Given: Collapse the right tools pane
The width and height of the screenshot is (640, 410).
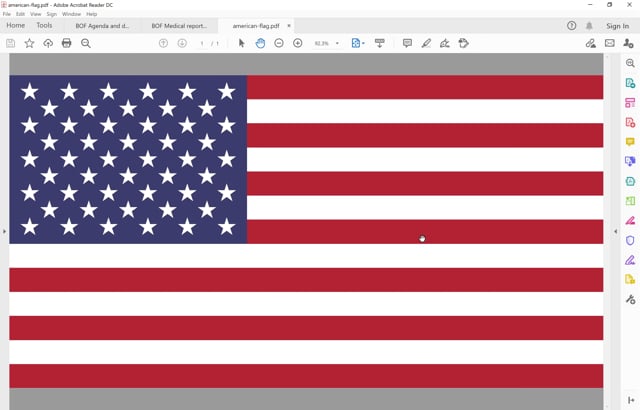Looking at the screenshot, I should click(616, 231).
